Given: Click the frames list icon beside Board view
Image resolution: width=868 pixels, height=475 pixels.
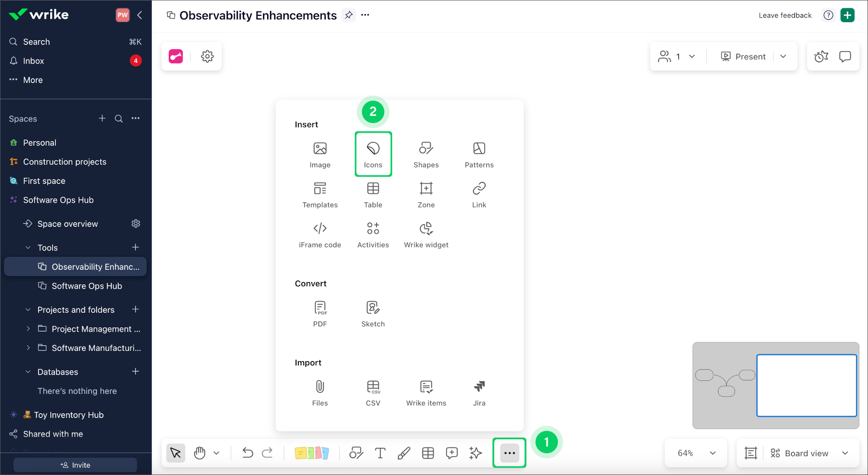Looking at the screenshot, I should pos(751,453).
